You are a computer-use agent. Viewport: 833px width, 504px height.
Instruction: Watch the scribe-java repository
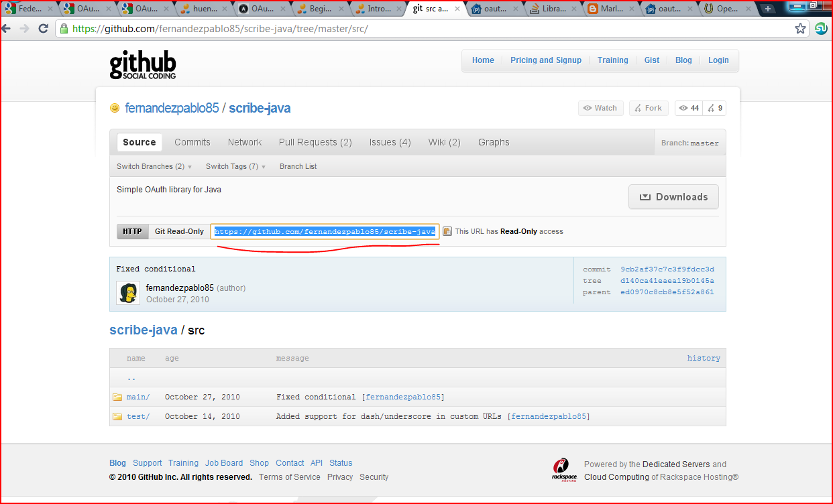point(600,108)
